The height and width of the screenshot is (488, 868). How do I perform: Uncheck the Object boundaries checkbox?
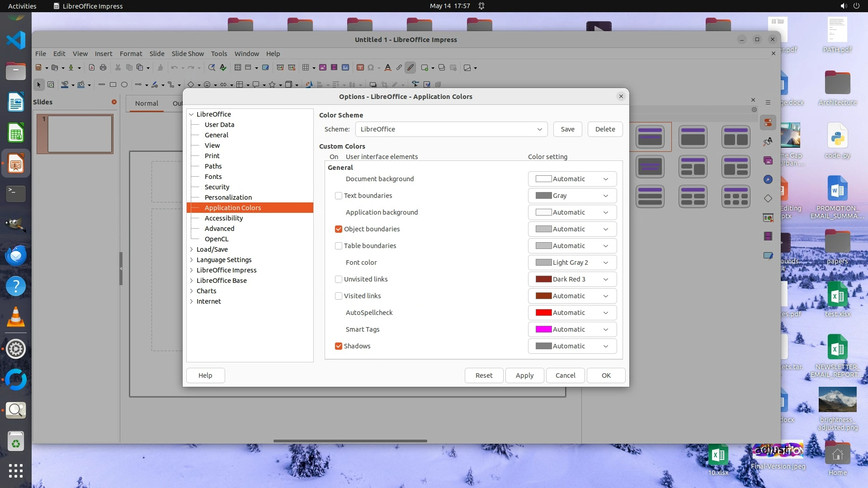click(338, 229)
